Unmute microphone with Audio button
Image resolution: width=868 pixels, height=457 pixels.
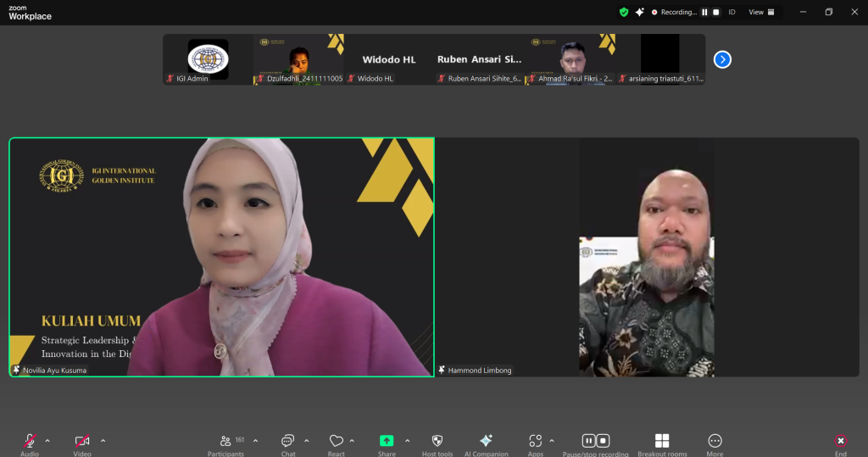[30, 445]
